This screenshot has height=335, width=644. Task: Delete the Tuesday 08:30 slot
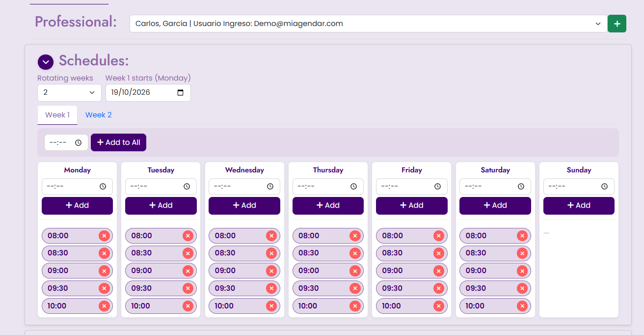pyautogui.click(x=188, y=253)
